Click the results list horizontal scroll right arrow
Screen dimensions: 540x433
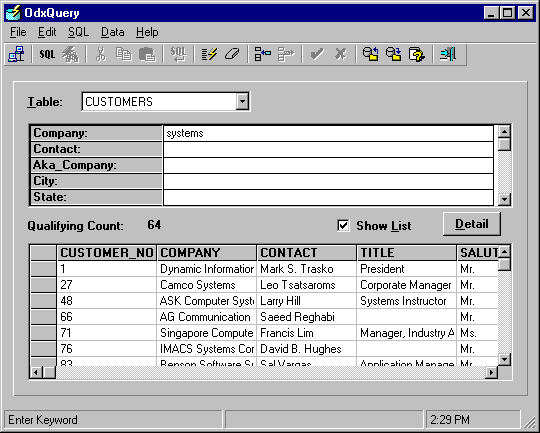coord(491,372)
